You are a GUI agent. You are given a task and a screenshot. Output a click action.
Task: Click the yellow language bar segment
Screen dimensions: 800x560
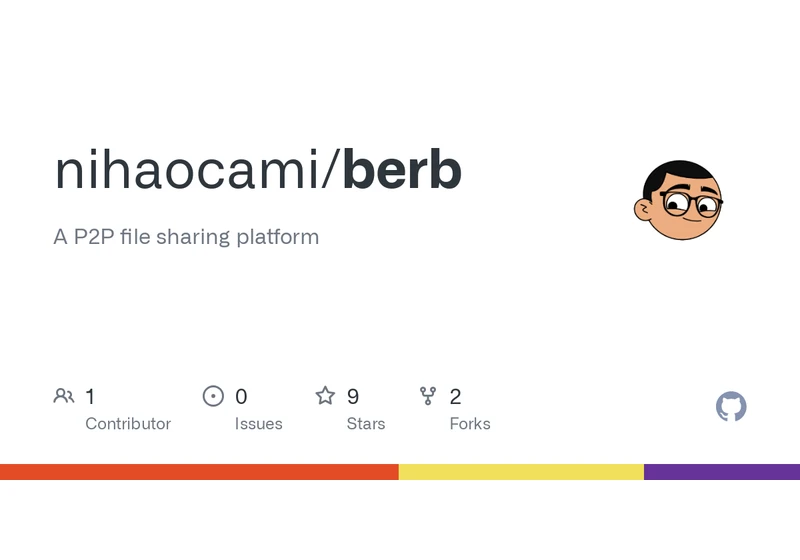point(521,472)
